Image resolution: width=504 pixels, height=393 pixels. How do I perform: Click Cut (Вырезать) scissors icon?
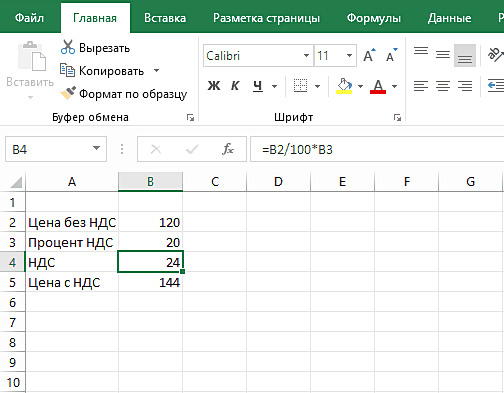click(x=68, y=47)
